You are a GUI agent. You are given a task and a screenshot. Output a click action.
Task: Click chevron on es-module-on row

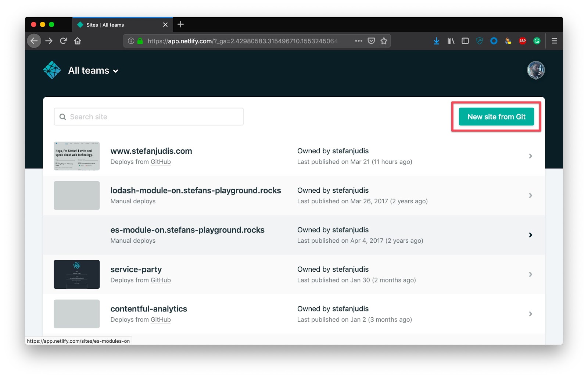click(x=530, y=235)
